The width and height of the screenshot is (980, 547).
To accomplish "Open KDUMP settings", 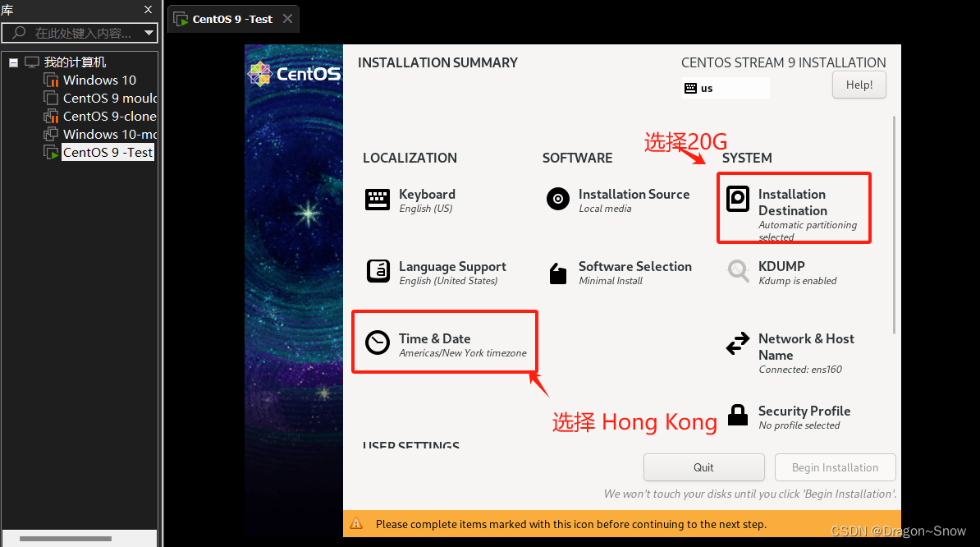I will [x=781, y=266].
